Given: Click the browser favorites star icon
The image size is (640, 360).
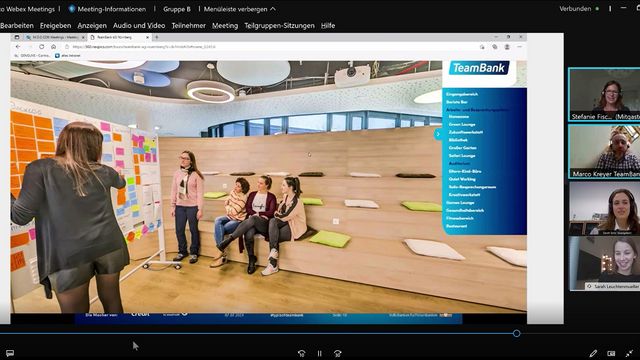Looking at the screenshot, I should (x=482, y=47).
